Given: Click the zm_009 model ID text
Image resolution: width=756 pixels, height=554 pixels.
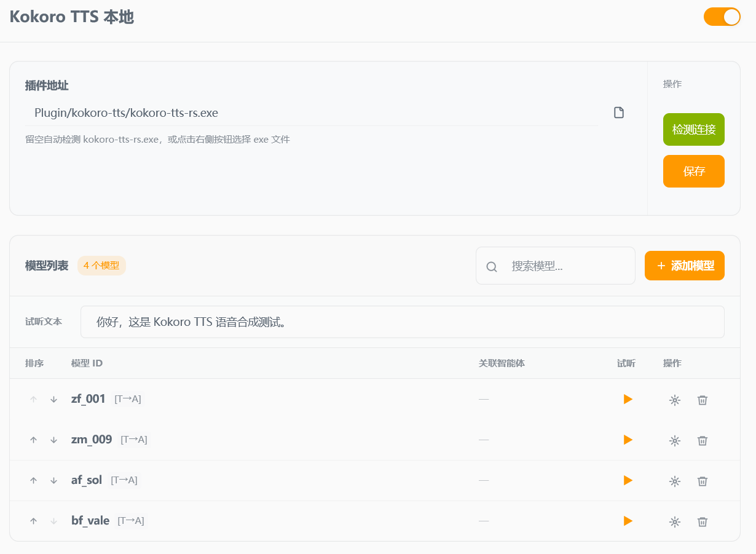Looking at the screenshot, I should [92, 440].
